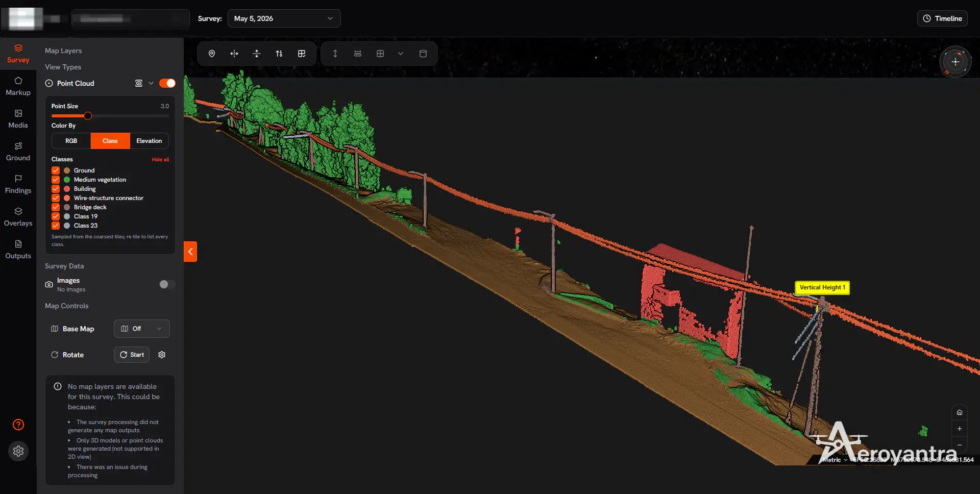Color the point cloud by Elevation

pyautogui.click(x=149, y=141)
